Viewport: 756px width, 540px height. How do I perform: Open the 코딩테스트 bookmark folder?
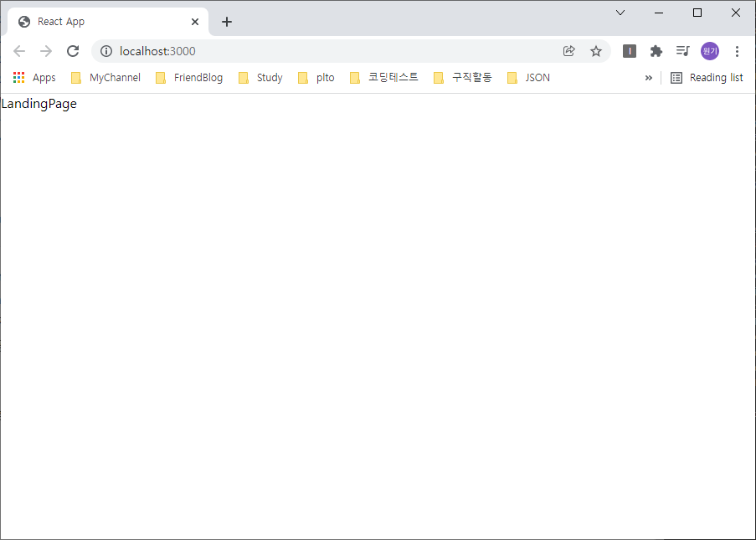point(384,78)
